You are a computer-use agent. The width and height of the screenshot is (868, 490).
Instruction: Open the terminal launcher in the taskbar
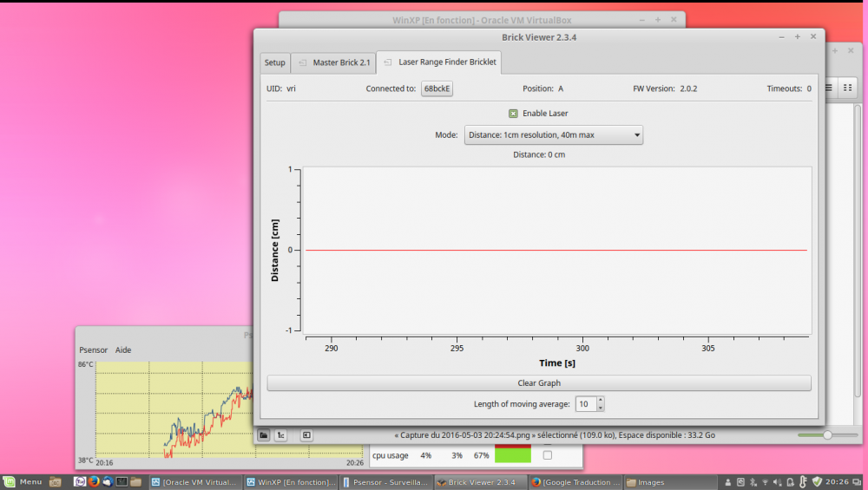click(122, 481)
